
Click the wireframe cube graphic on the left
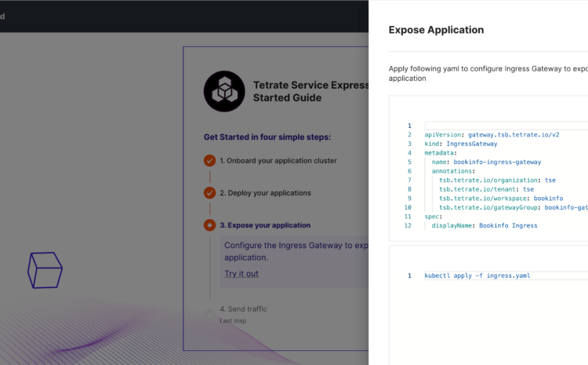[x=45, y=270]
